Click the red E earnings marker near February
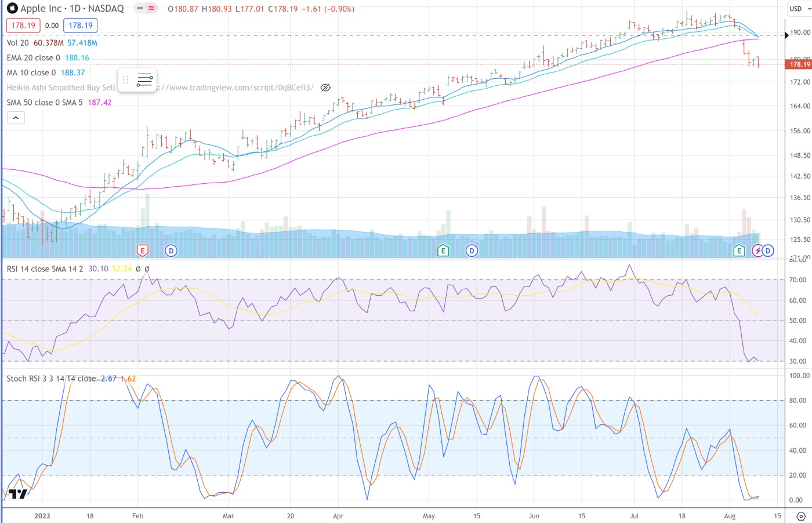 (142, 250)
